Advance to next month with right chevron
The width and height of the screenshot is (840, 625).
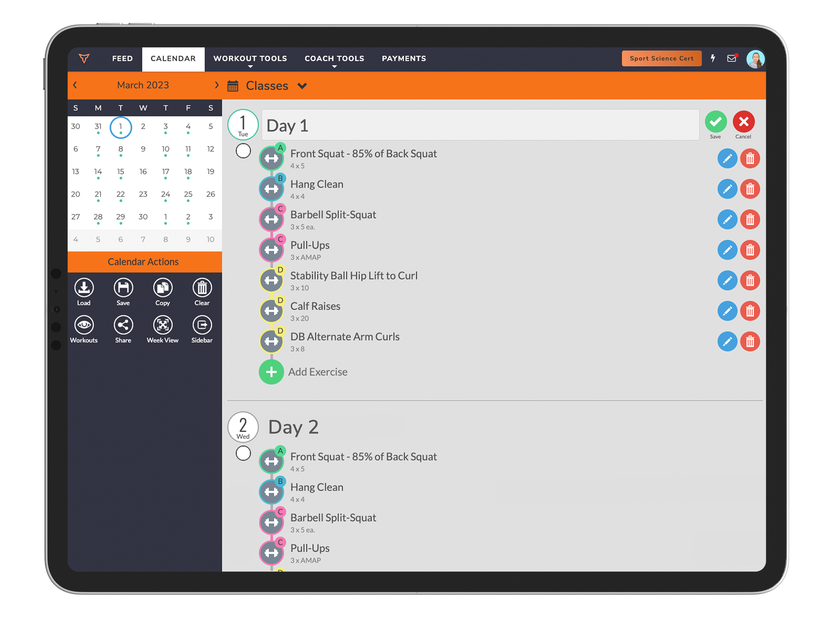[217, 85]
